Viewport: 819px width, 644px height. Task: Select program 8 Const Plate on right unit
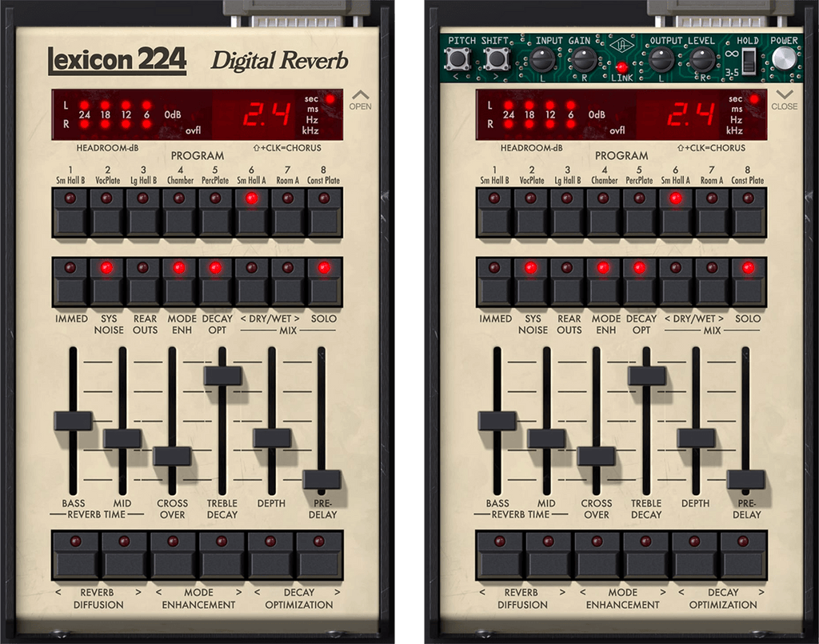pos(749,213)
